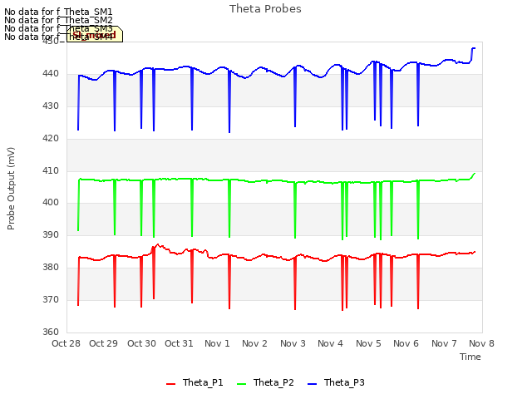Click the blue line's final jump near Nov 8
532x399 pixels.
point(473,53)
